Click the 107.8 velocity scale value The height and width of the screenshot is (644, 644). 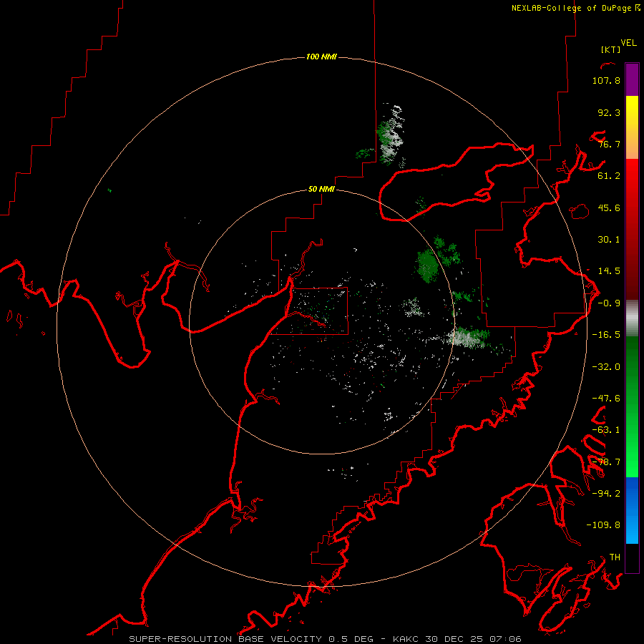(606, 80)
